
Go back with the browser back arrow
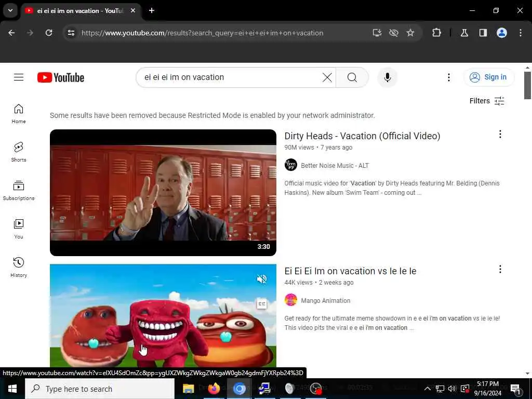coord(11,33)
